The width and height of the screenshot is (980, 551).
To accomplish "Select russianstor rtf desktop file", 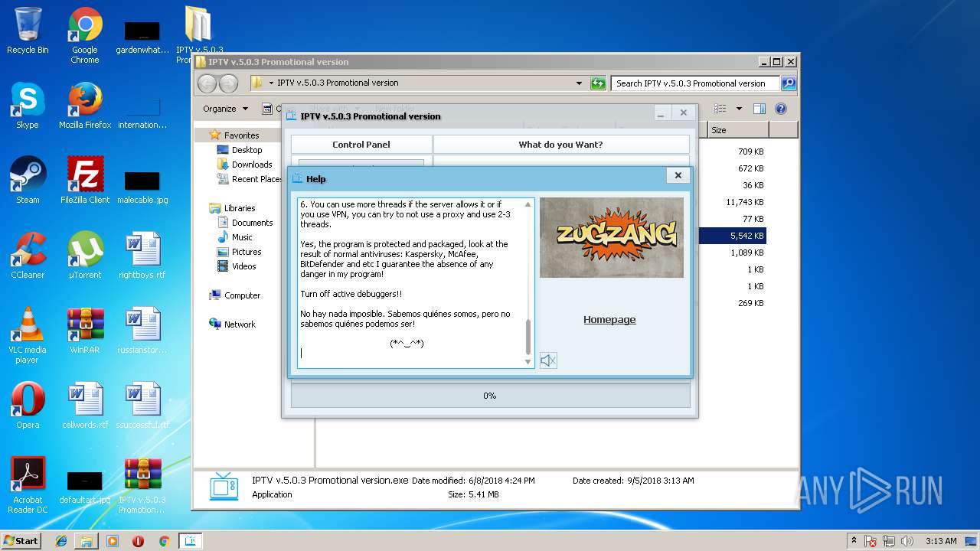I will [142, 331].
